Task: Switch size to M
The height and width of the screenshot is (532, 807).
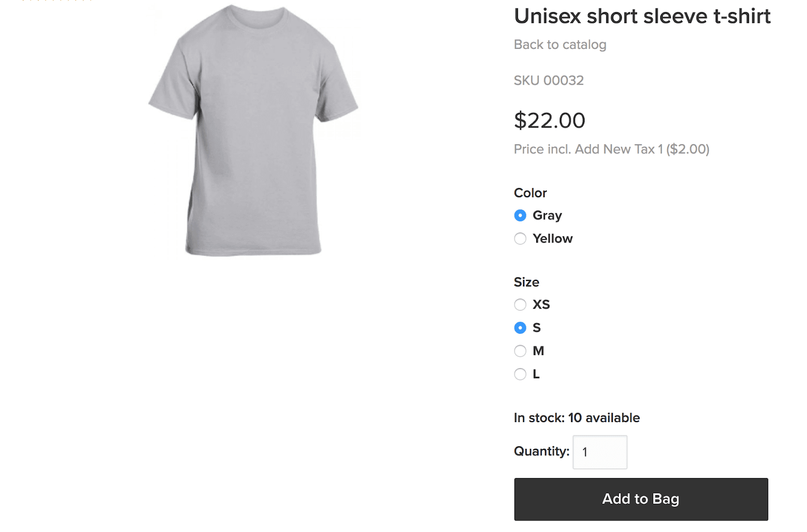Action: 520,351
